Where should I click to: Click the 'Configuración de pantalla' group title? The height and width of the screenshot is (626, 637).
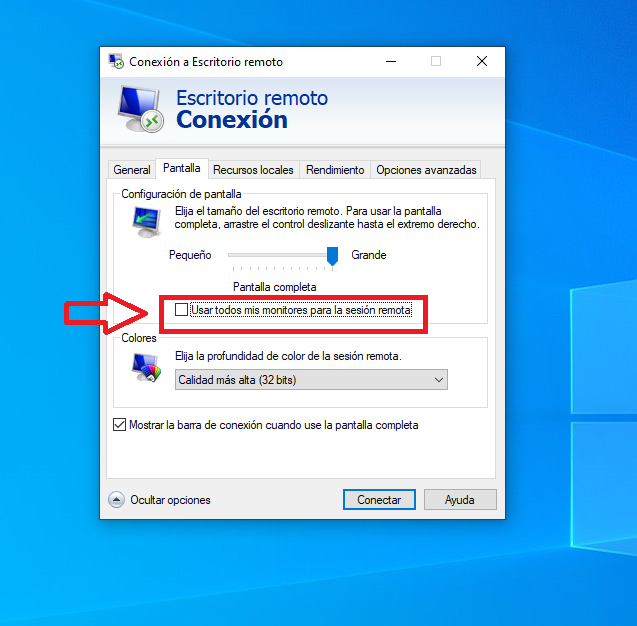[181, 194]
